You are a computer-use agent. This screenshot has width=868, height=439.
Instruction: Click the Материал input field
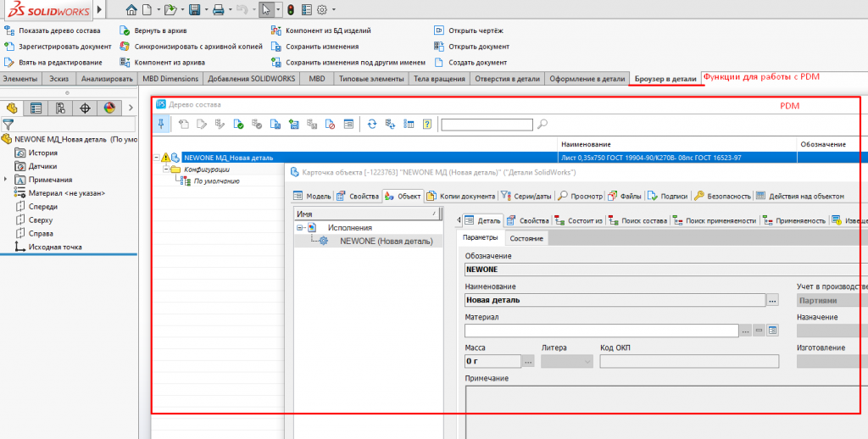[602, 331]
